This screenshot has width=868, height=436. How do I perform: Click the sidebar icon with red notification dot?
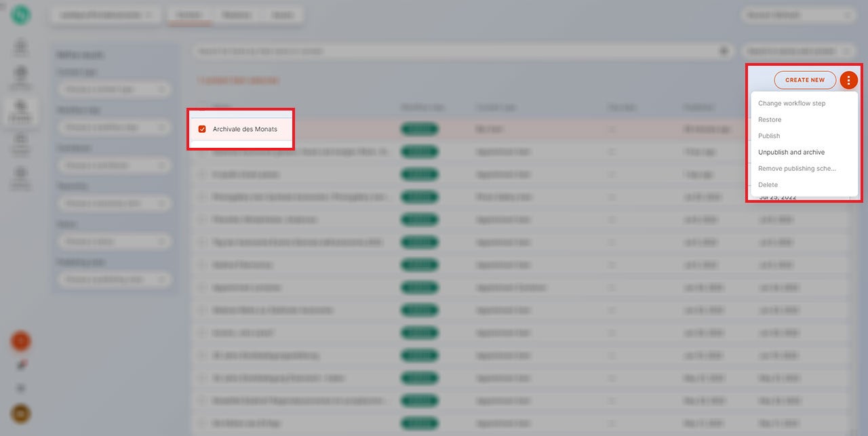tap(20, 365)
